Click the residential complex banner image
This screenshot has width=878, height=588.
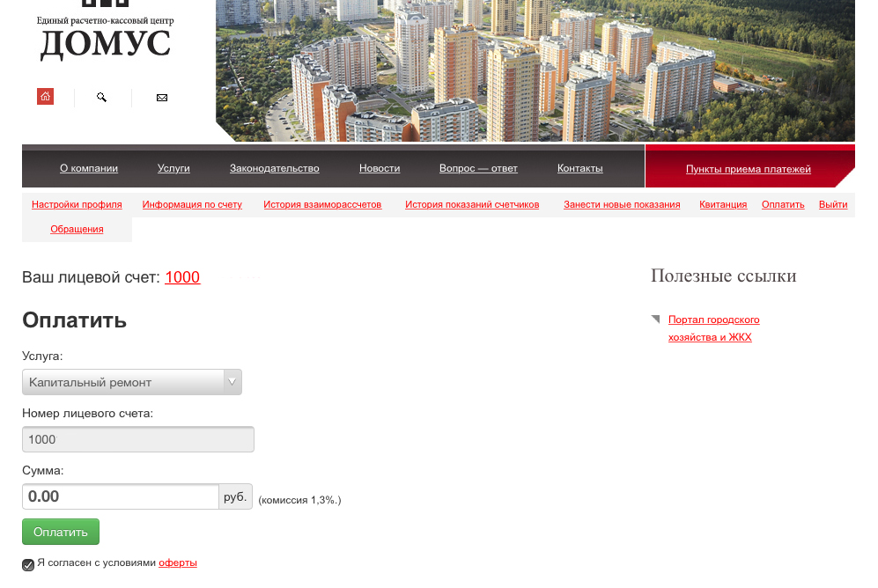535,70
